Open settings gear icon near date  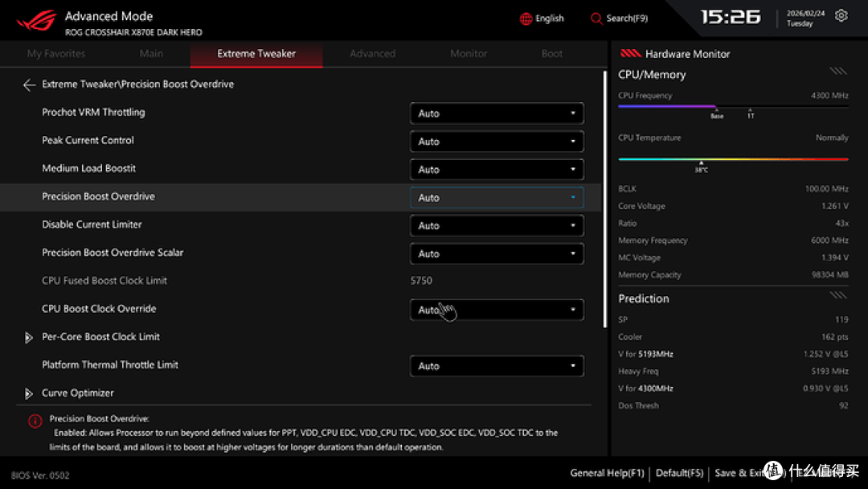[x=841, y=15]
